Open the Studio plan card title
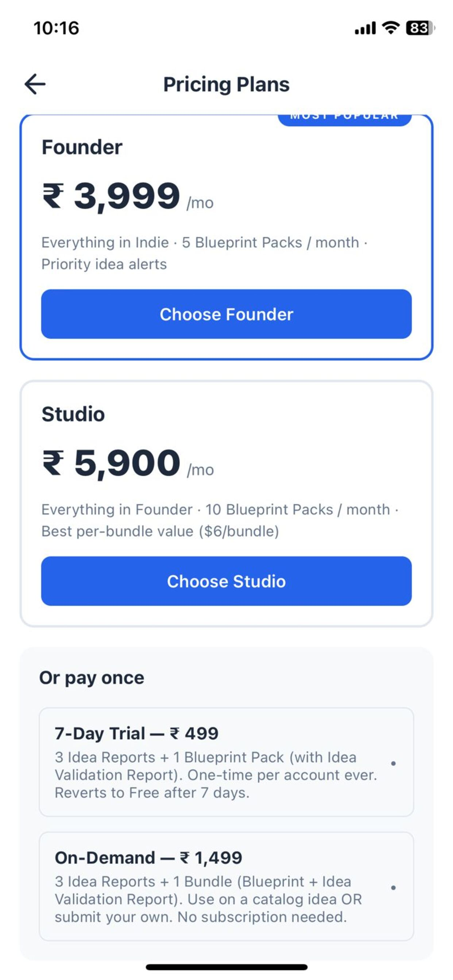 (73, 414)
